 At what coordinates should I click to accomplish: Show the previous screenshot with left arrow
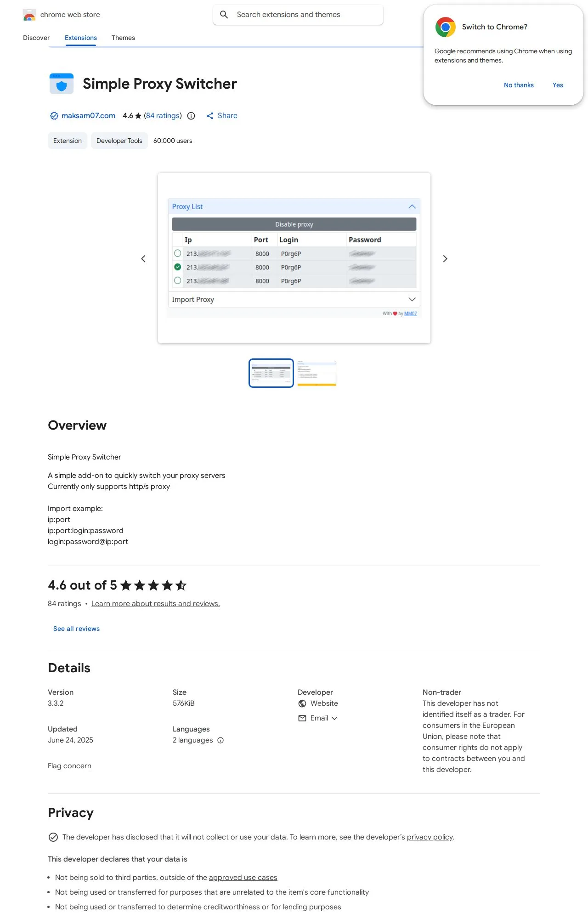tap(143, 259)
